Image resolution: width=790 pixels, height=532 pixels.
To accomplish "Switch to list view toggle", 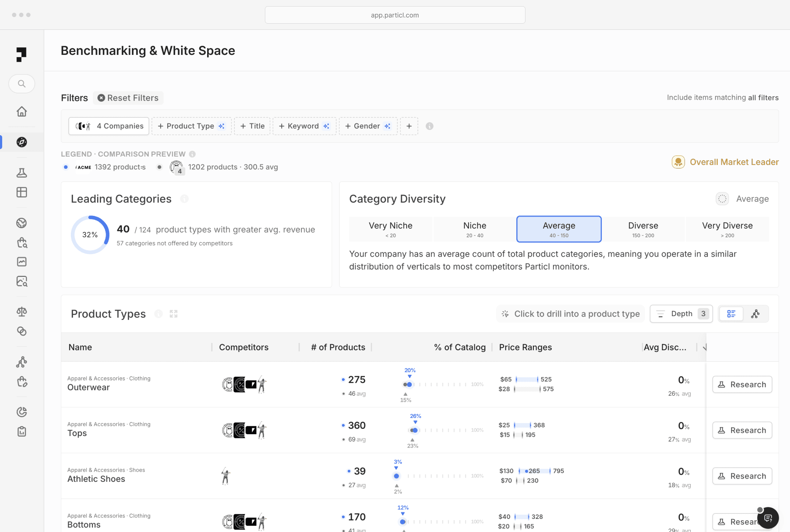I will [x=731, y=314].
